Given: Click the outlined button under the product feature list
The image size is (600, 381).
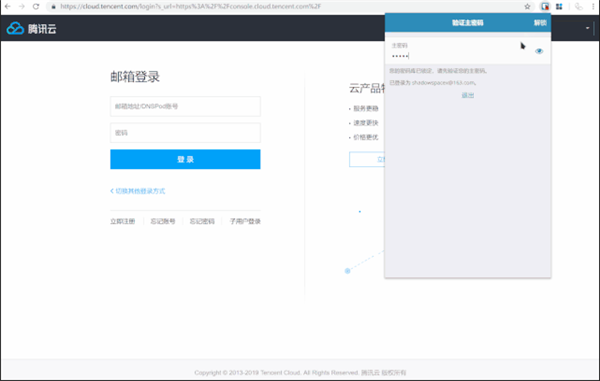Looking at the screenshot, I should [367, 159].
